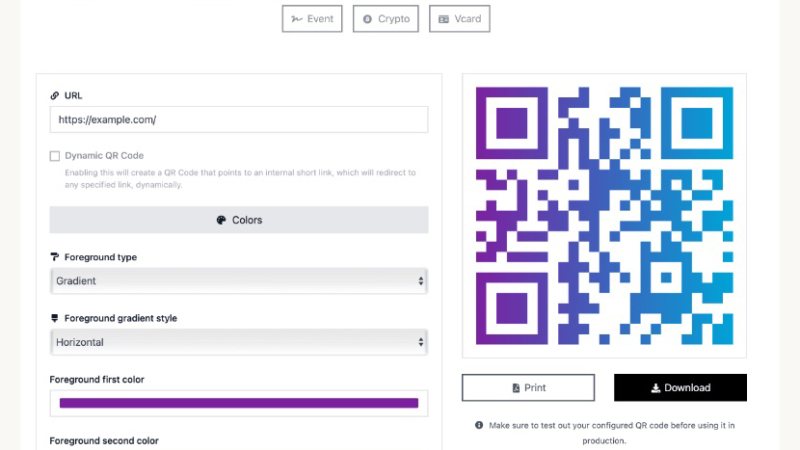This screenshot has height=450, width=800.
Task: Click the generated QR code preview image
Action: 605,216
